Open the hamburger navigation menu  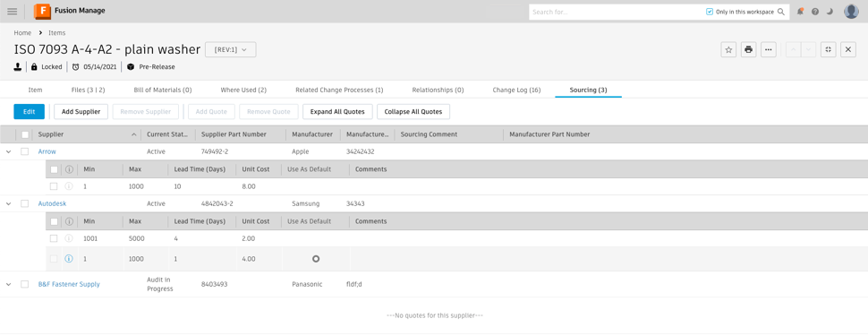(13, 11)
